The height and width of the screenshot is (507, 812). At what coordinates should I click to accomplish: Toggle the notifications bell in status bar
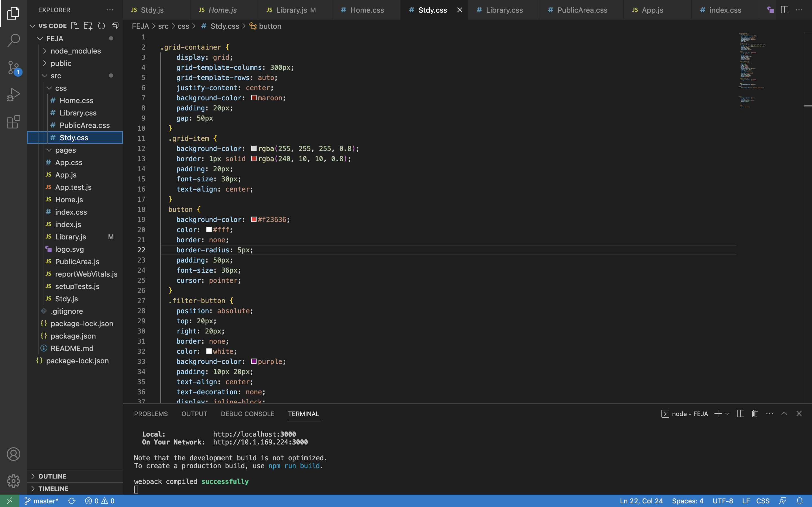[800, 501]
